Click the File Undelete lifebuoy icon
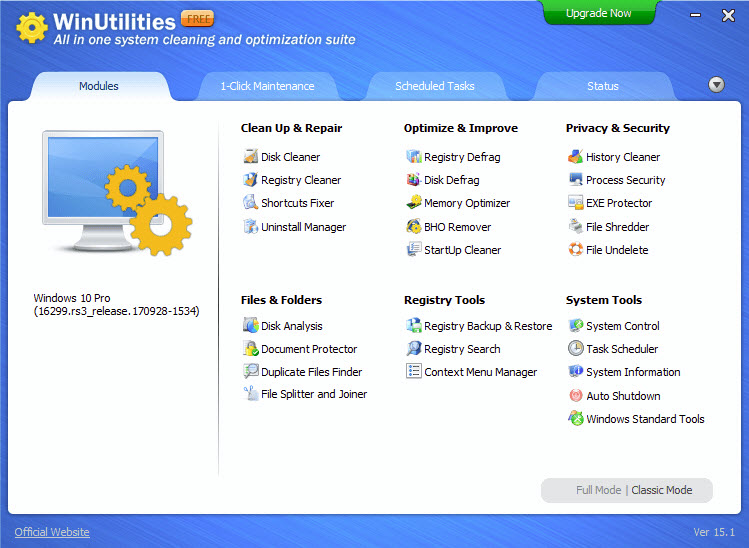Screen dimensions: 749x548 576,249
